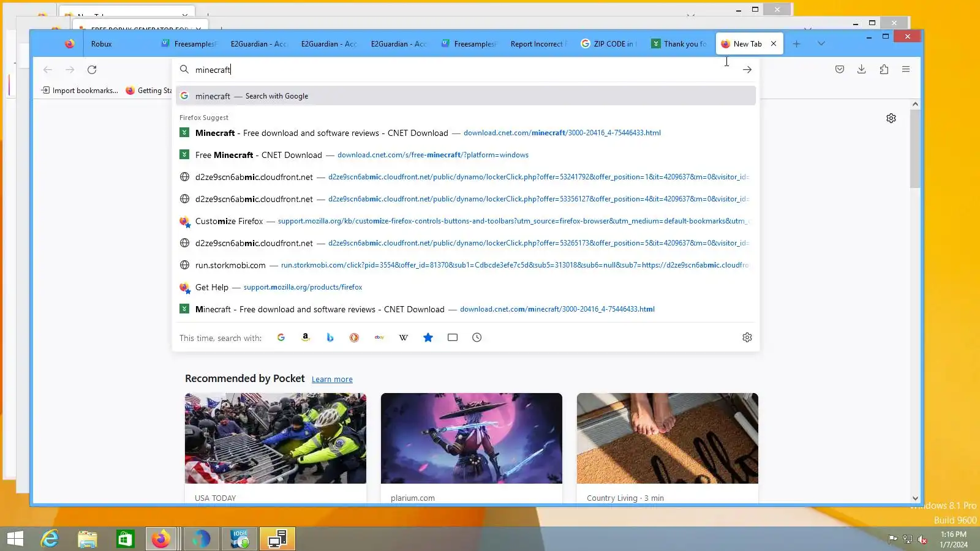Open Internet Explorer from taskbar

pos(50,539)
